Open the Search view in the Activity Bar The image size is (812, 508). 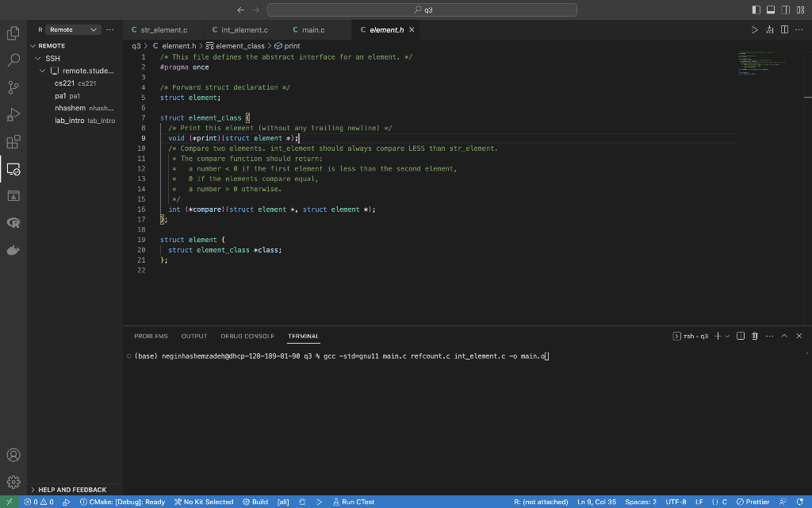pos(13,60)
